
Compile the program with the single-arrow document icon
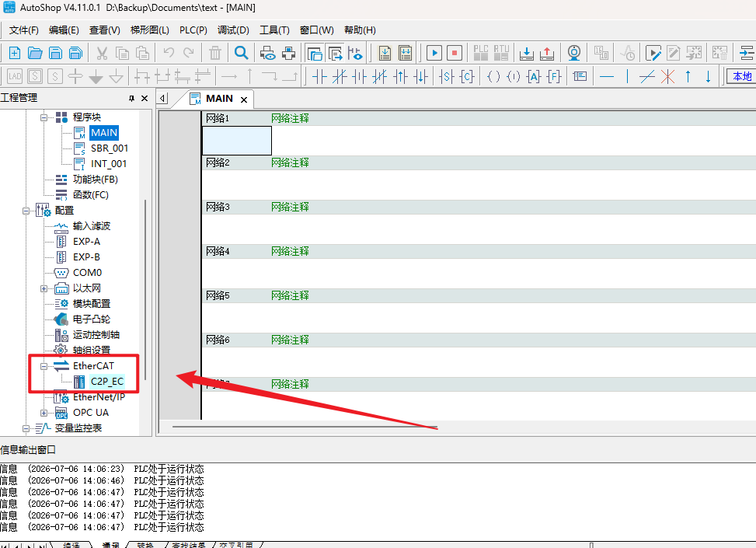pyautogui.click(x=385, y=53)
